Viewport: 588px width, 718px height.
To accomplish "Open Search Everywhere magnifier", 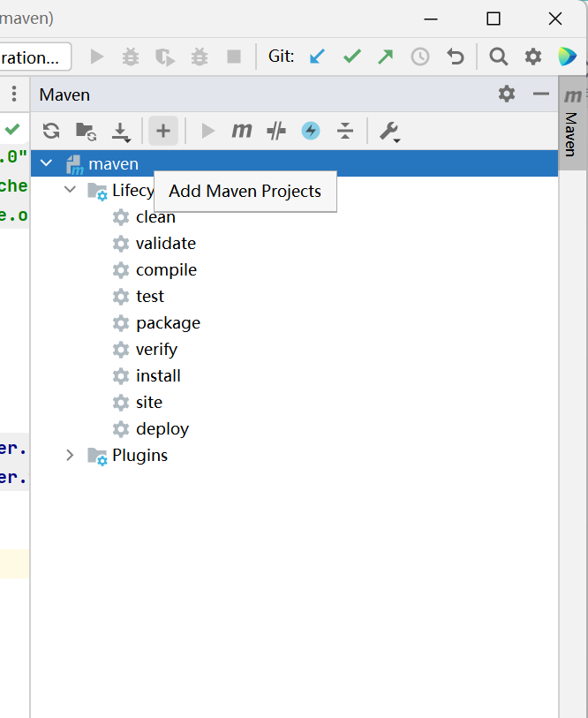I will pyautogui.click(x=498, y=57).
